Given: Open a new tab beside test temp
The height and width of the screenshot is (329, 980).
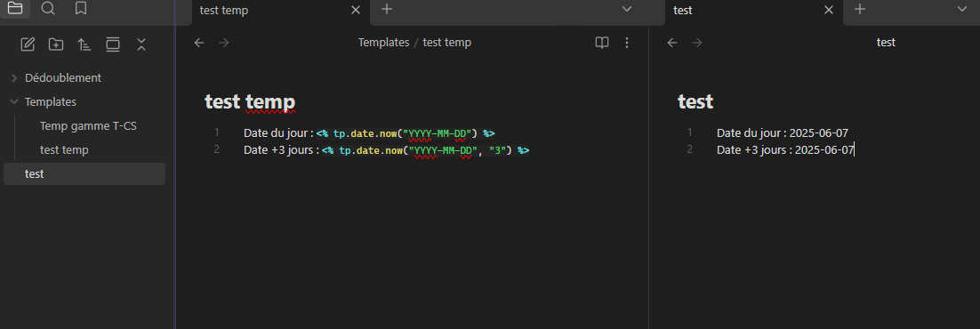Looking at the screenshot, I should [387, 10].
